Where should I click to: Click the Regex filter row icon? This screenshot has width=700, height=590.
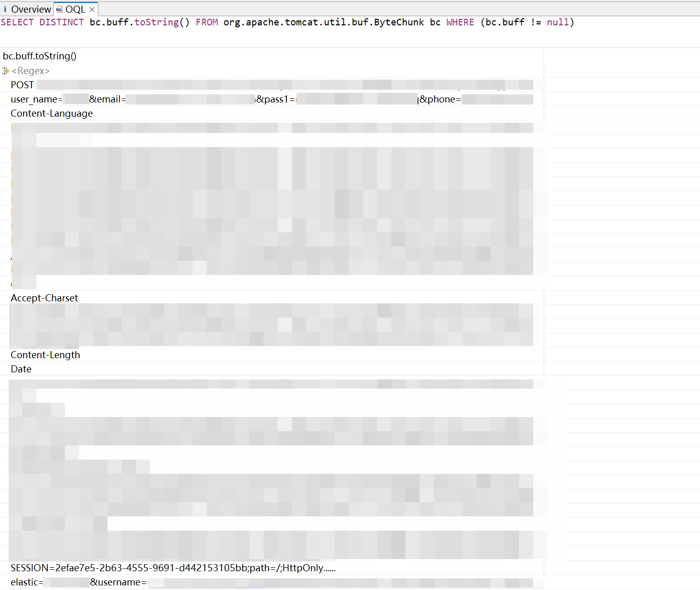pyautogui.click(x=6, y=71)
